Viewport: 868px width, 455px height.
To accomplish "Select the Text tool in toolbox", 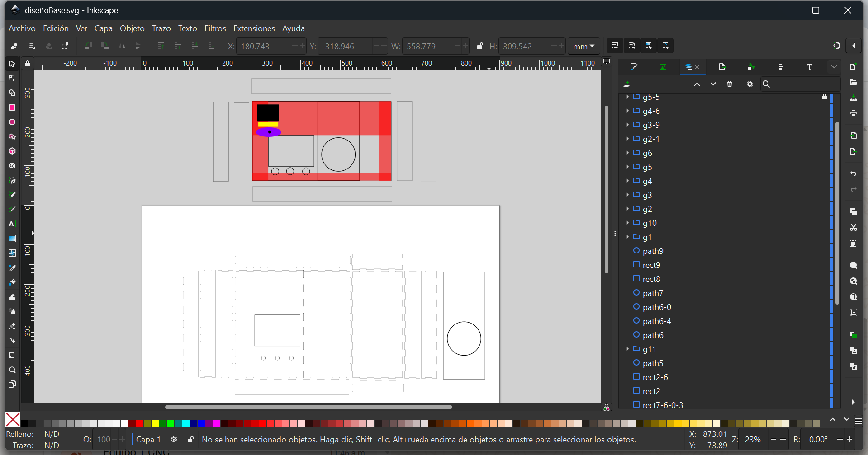I will point(12,224).
